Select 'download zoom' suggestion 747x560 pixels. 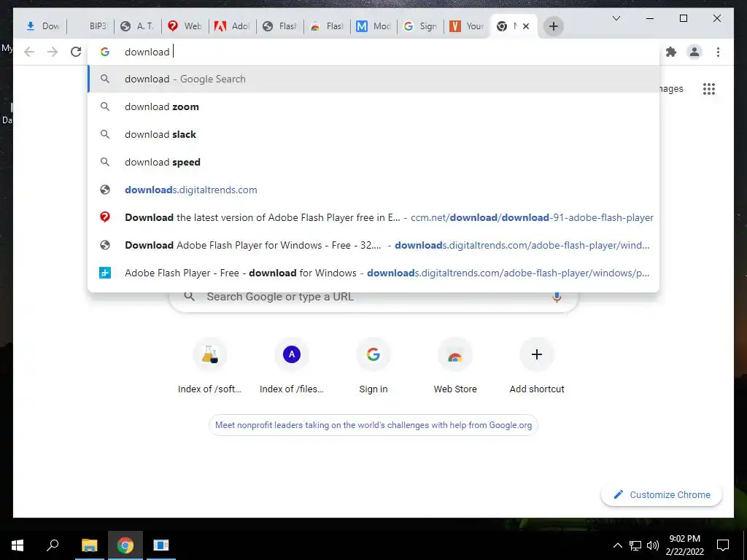(373, 106)
